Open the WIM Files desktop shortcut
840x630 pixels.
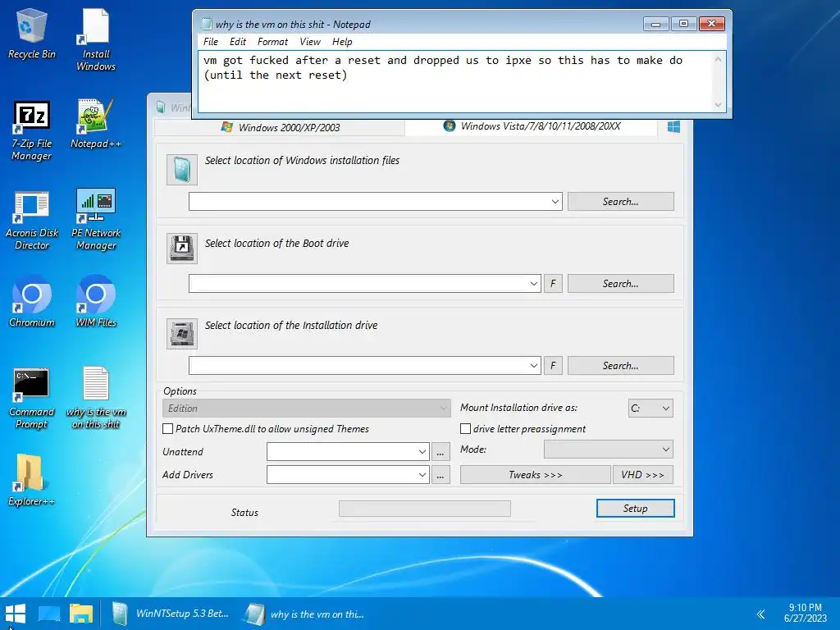point(96,301)
